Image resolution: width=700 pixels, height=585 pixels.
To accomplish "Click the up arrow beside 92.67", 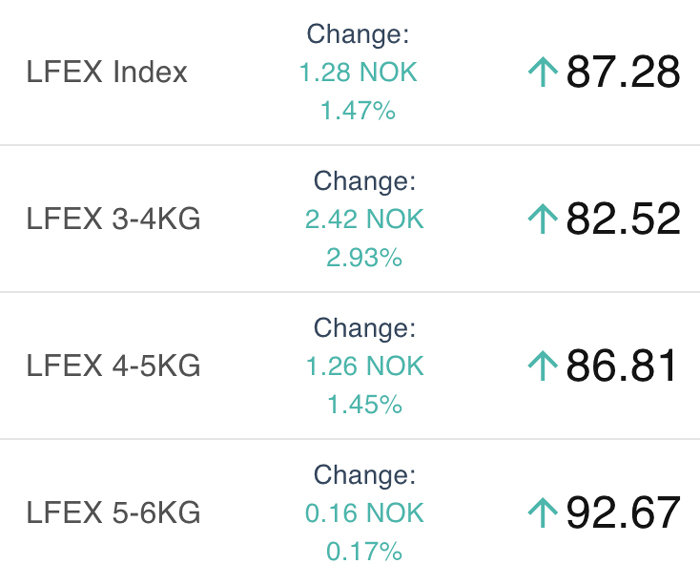I will (542, 513).
